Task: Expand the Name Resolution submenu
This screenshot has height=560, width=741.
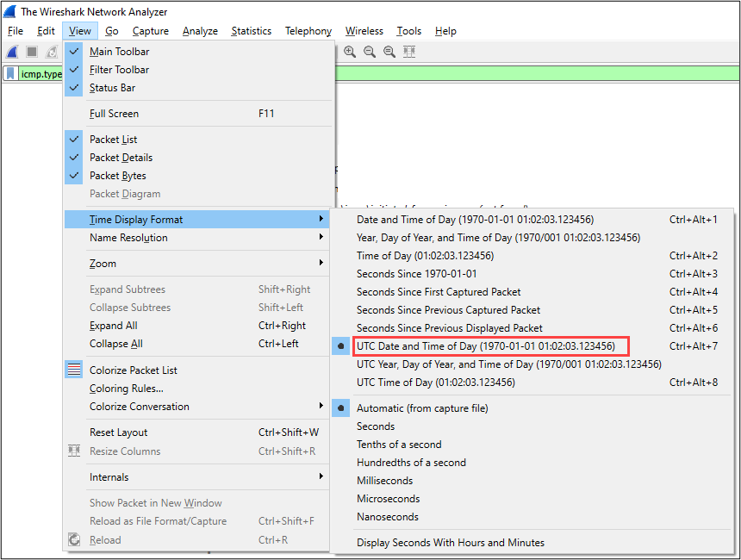Action: click(x=128, y=238)
